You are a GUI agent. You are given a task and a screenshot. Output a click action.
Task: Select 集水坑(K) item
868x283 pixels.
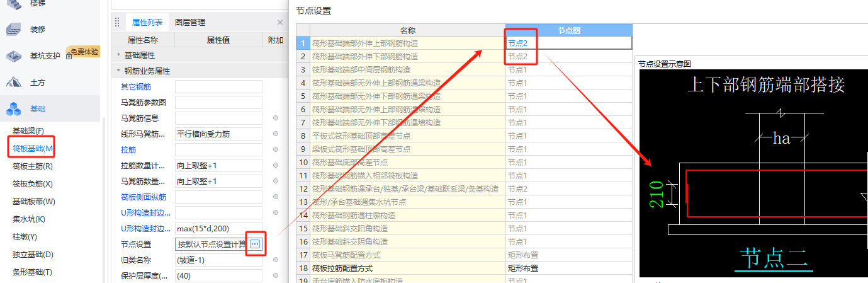29,219
